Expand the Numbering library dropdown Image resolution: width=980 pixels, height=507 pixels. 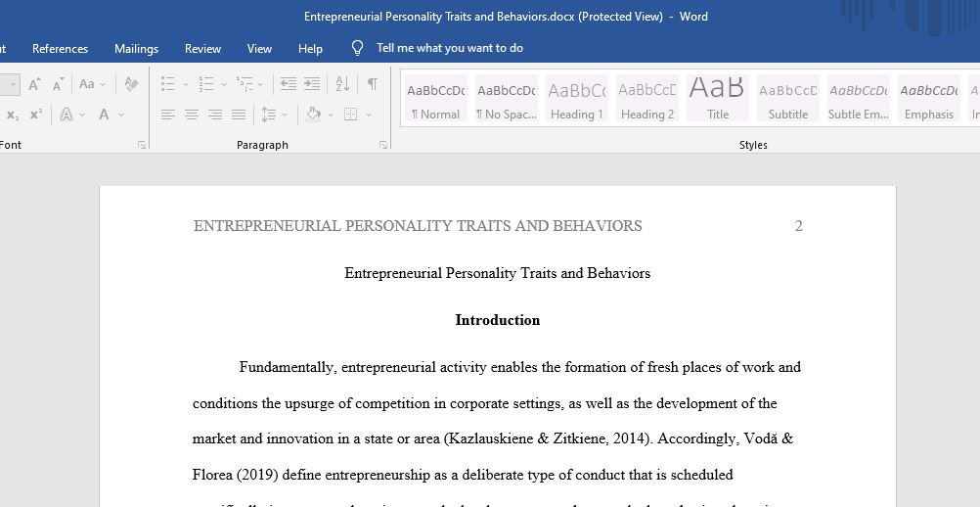[224, 84]
